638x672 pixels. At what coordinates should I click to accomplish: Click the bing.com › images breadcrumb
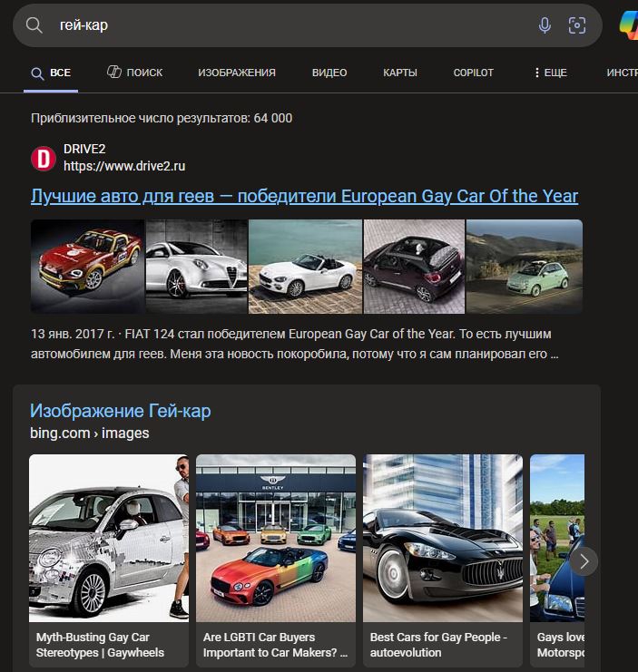pyautogui.click(x=90, y=433)
